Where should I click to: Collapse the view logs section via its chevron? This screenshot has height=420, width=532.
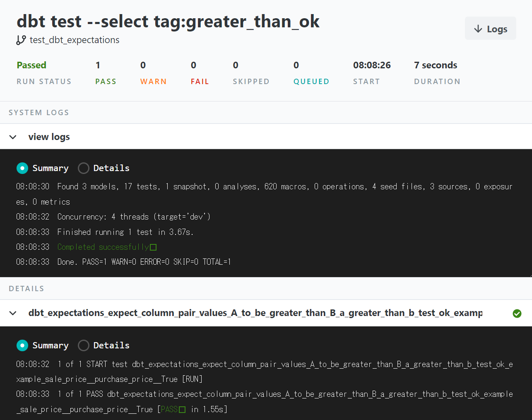click(x=13, y=137)
